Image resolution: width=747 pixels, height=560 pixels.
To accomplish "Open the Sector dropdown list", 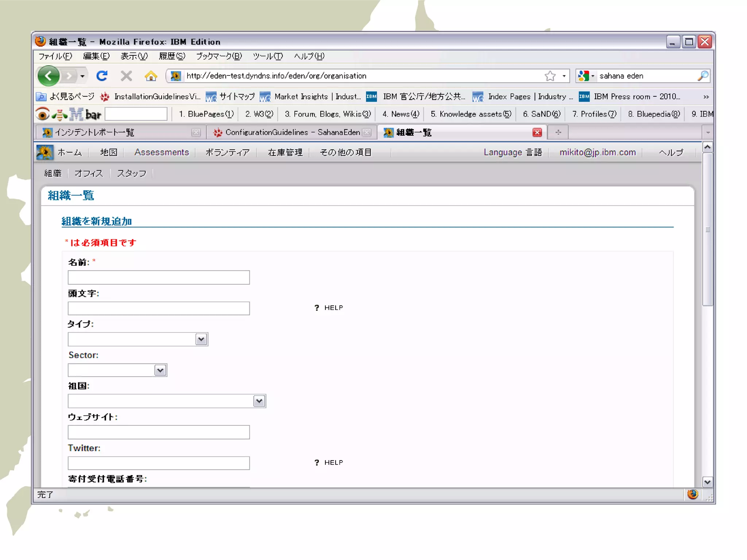I will (x=160, y=370).
